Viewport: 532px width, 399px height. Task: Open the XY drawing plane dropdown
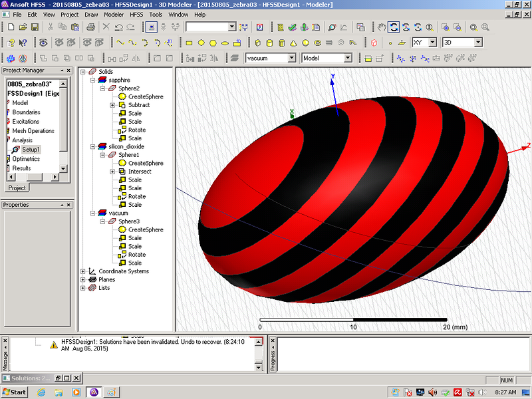point(432,43)
